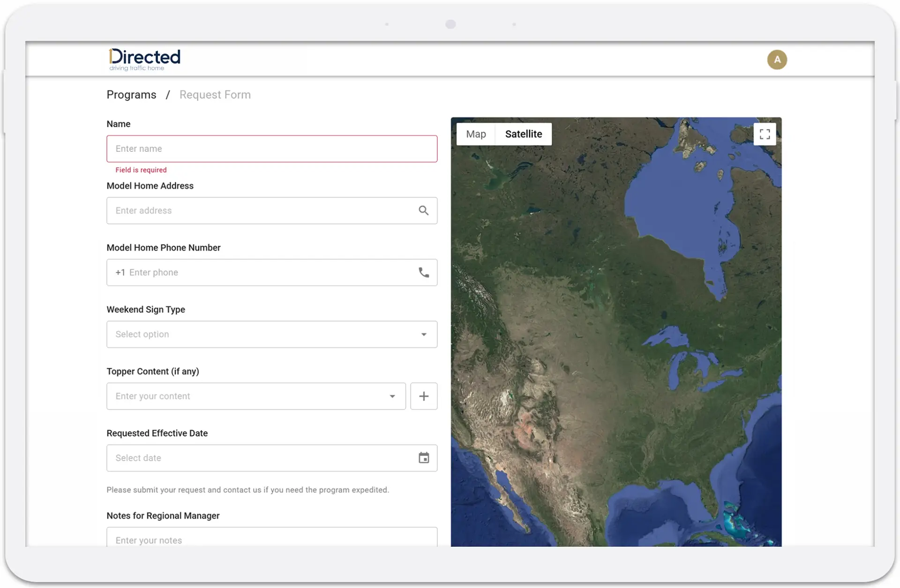
Task: Expand the Weekend Sign Type dropdown arrow
Action: (423, 334)
